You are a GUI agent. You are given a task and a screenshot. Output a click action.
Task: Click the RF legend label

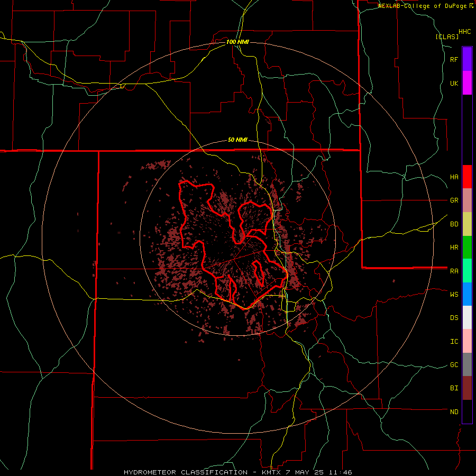coord(454,59)
